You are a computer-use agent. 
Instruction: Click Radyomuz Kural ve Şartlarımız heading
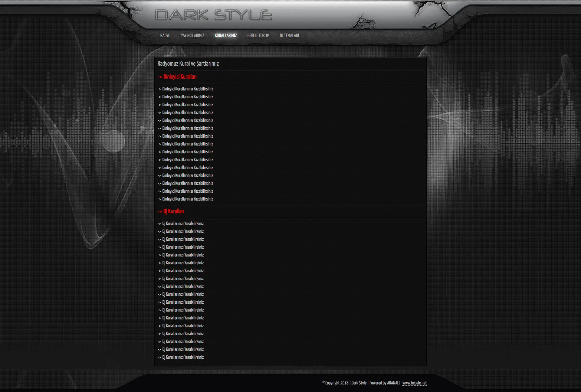pyautogui.click(x=188, y=64)
